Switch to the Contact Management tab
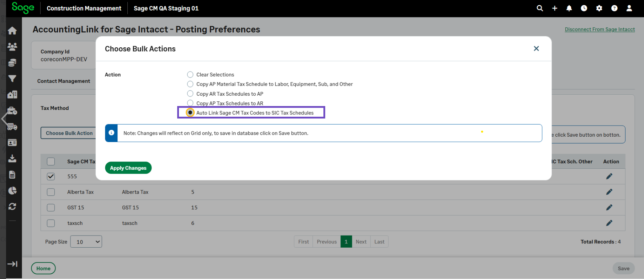 tap(64, 81)
